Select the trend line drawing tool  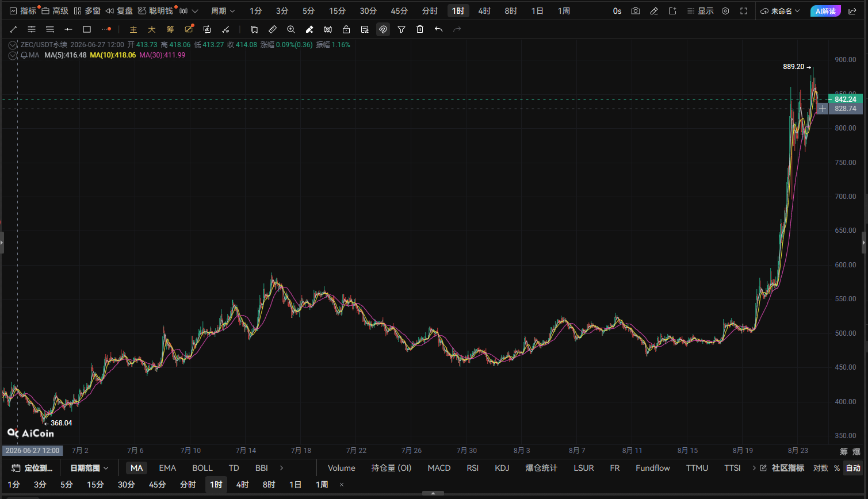(13, 29)
